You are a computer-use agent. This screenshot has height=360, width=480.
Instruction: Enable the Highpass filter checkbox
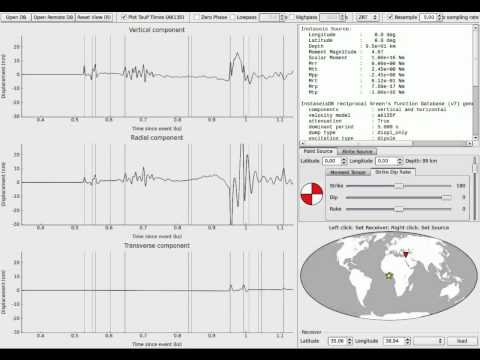coord(292,17)
